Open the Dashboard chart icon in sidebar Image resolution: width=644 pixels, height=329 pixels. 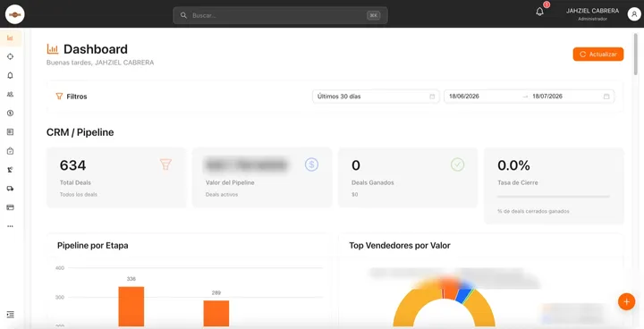pos(10,38)
